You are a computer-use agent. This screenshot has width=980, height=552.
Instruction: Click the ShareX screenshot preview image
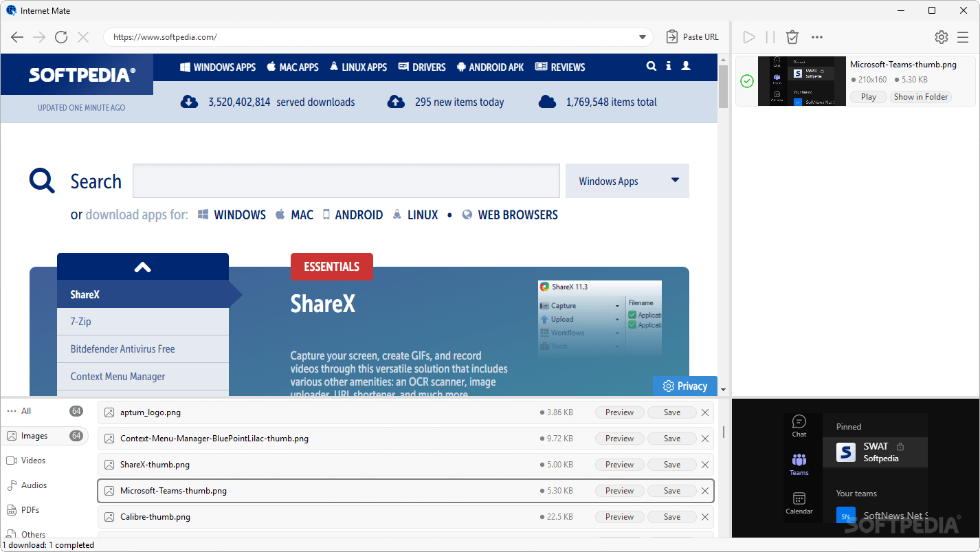point(600,318)
